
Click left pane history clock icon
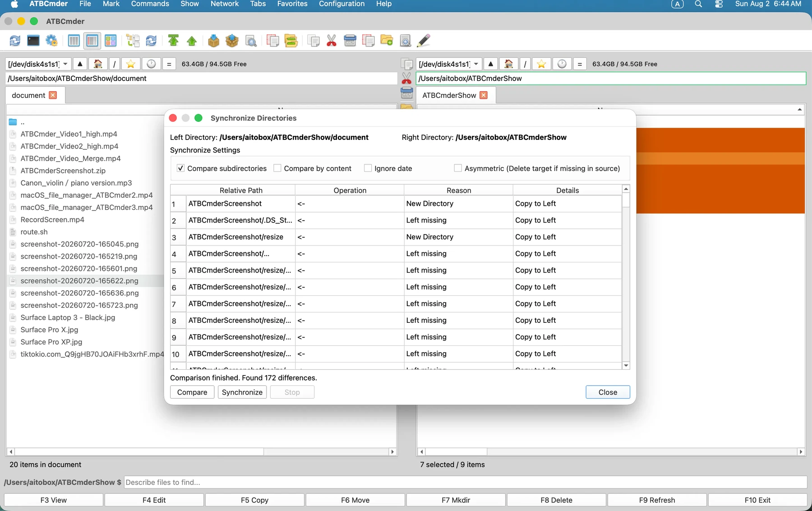151,64
